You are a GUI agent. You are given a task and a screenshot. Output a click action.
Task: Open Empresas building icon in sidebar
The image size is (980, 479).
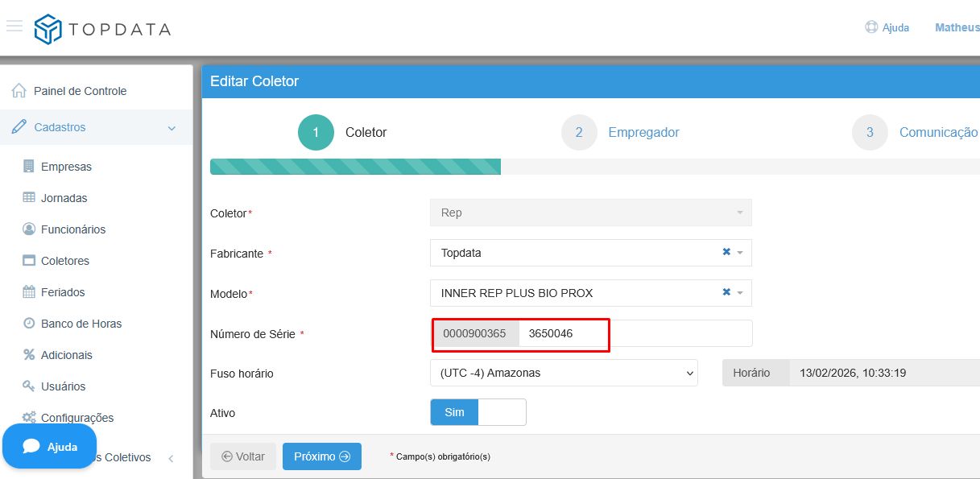29,167
